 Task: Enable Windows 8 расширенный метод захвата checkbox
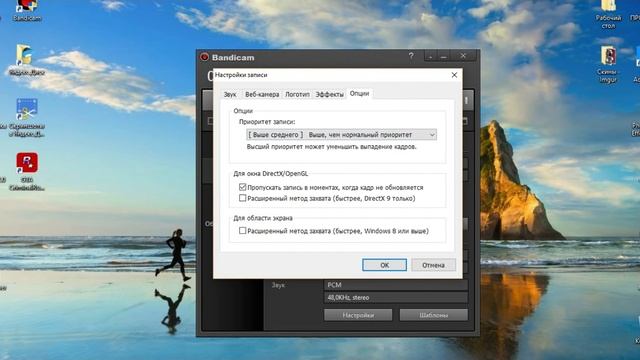tap(242, 231)
